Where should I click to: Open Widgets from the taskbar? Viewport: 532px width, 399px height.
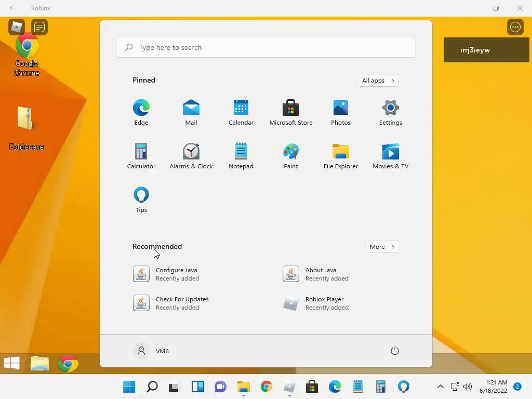[198, 387]
